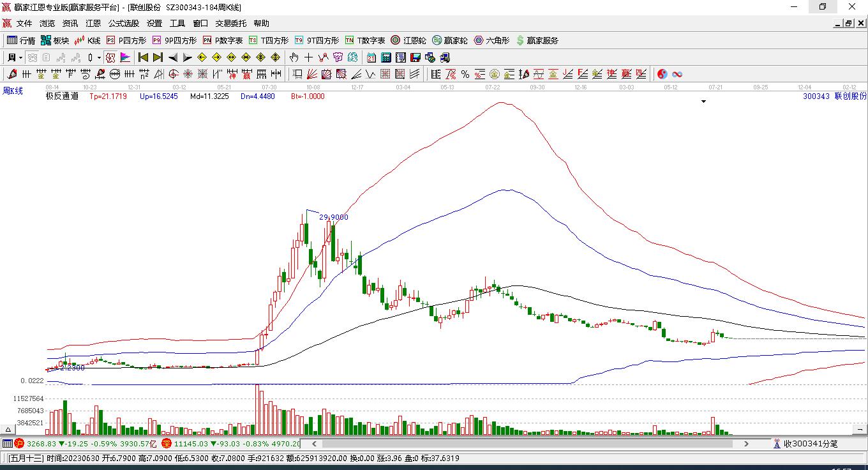Open the 浏览 menu
Screen dimensions: 868x470
[x=47, y=24]
